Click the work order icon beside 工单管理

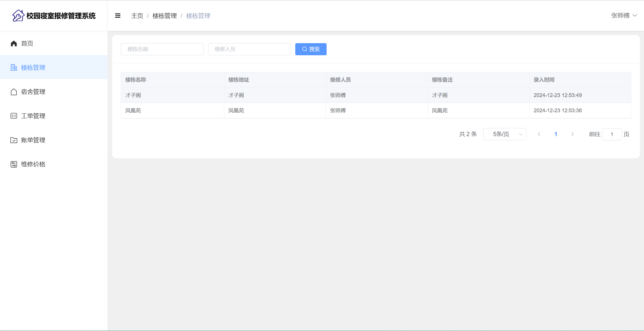pos(14,116)
